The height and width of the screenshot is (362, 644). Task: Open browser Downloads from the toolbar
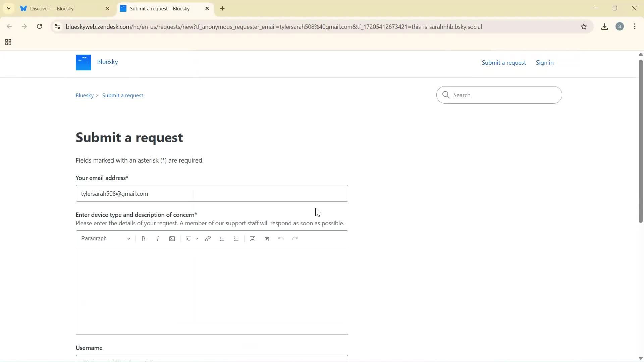click(x=604, y=26)
